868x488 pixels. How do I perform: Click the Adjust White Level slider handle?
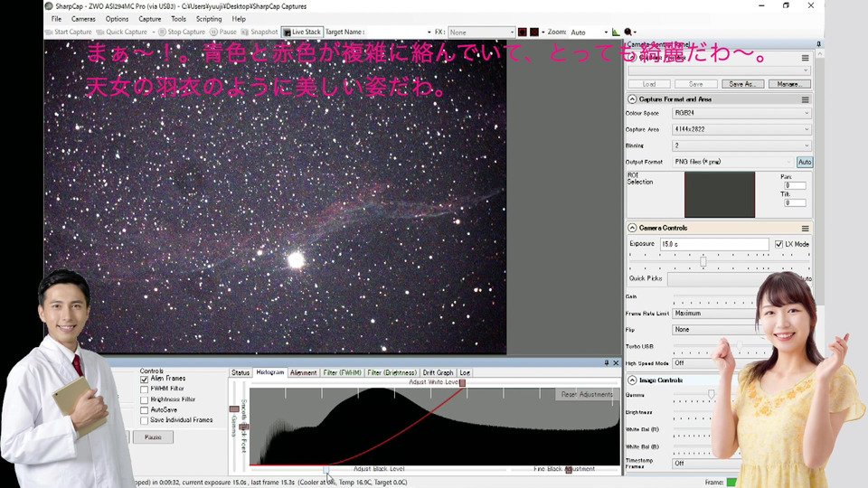point(462,383)
